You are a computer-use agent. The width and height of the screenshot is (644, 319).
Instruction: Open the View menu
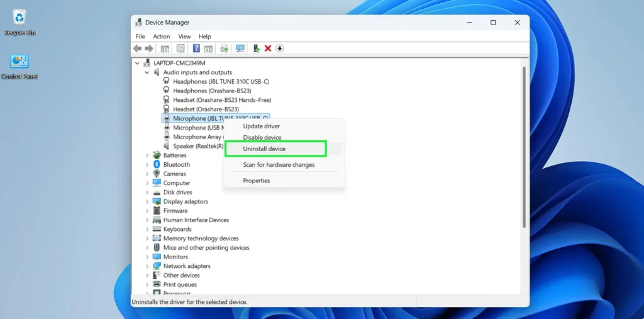[x=184, y=36]
